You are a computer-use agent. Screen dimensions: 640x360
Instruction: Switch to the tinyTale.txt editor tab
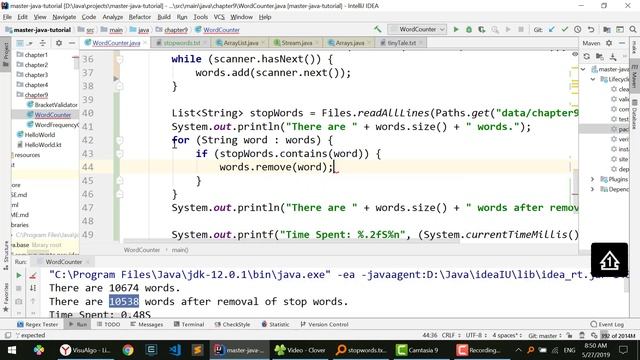402,43
